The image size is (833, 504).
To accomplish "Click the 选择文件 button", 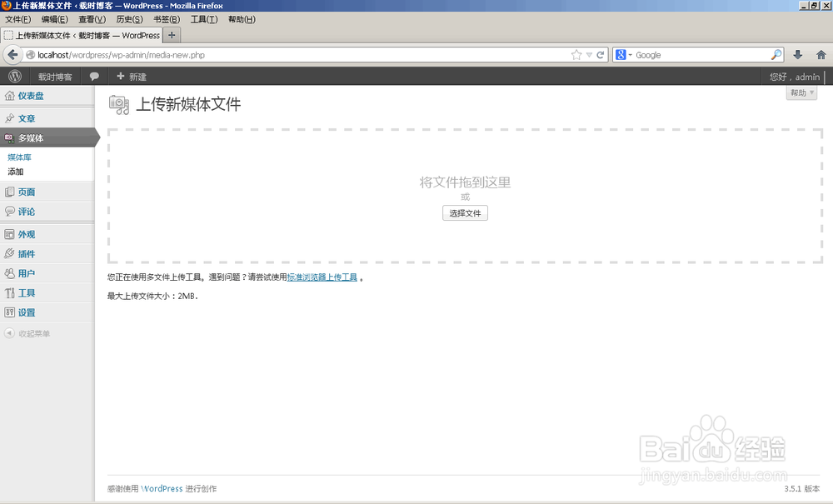I will click(465, 213).
